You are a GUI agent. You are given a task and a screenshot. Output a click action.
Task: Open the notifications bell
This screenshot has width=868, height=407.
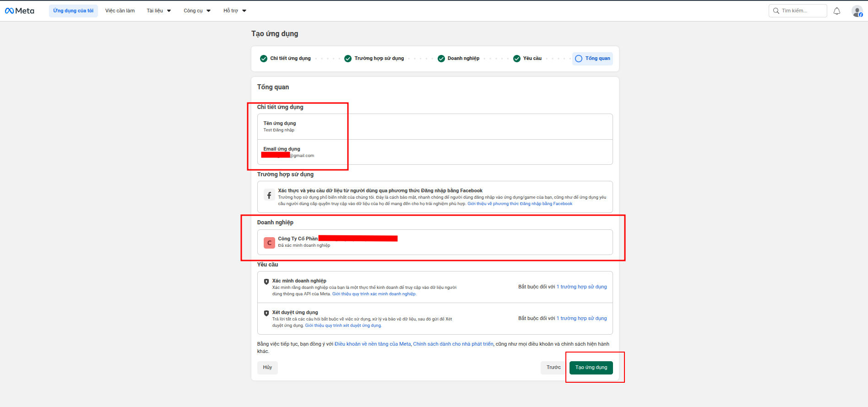click(x=836, y=11)
